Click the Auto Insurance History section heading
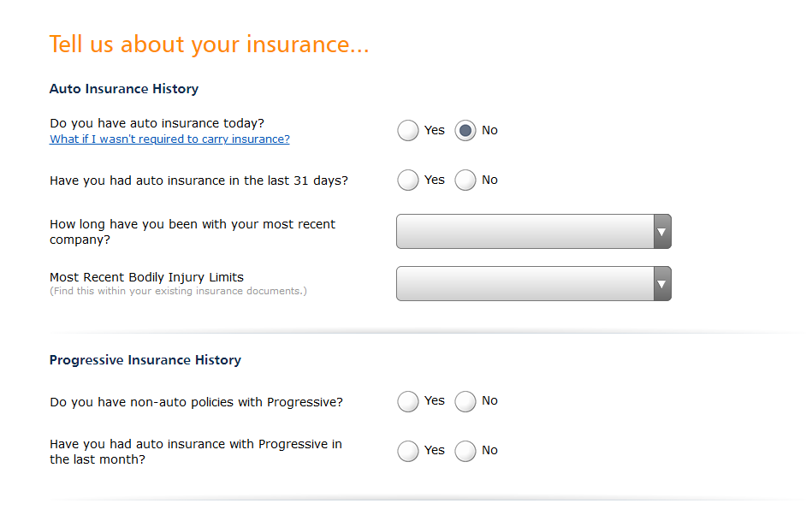812x515 pixels. click(124, 88)
